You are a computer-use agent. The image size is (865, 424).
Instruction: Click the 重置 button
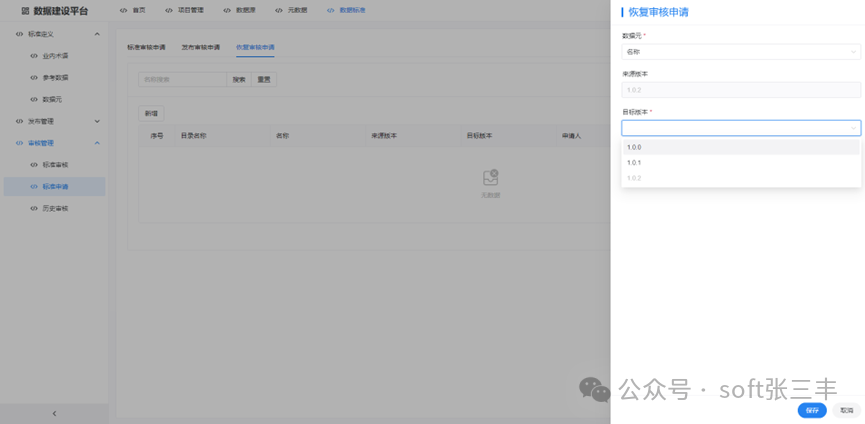coord(264,79)
